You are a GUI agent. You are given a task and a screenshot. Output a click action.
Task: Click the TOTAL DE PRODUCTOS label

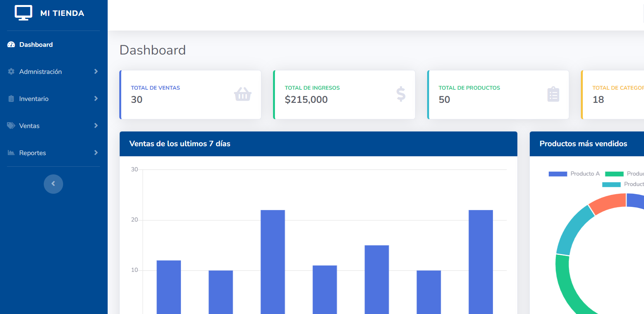click(469, 88)
